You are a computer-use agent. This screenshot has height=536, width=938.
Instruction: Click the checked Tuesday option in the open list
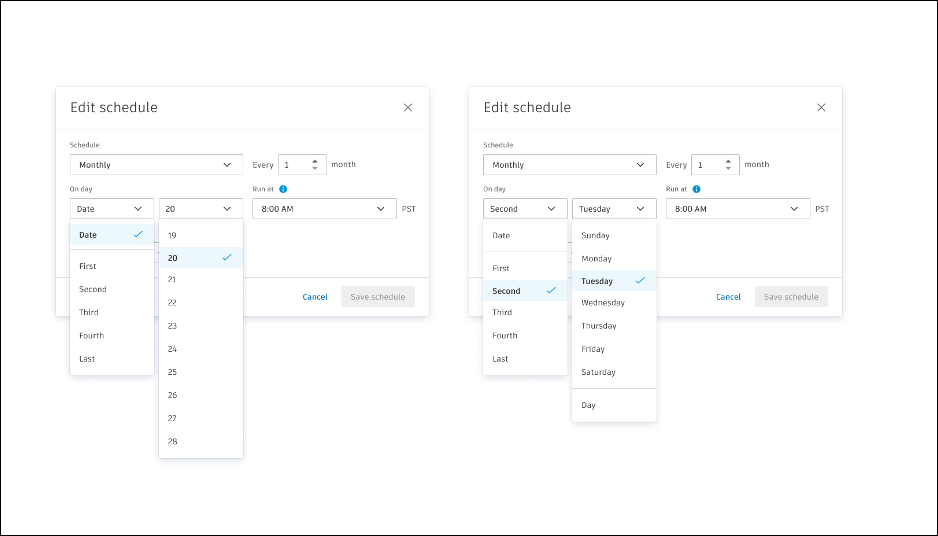614,281
